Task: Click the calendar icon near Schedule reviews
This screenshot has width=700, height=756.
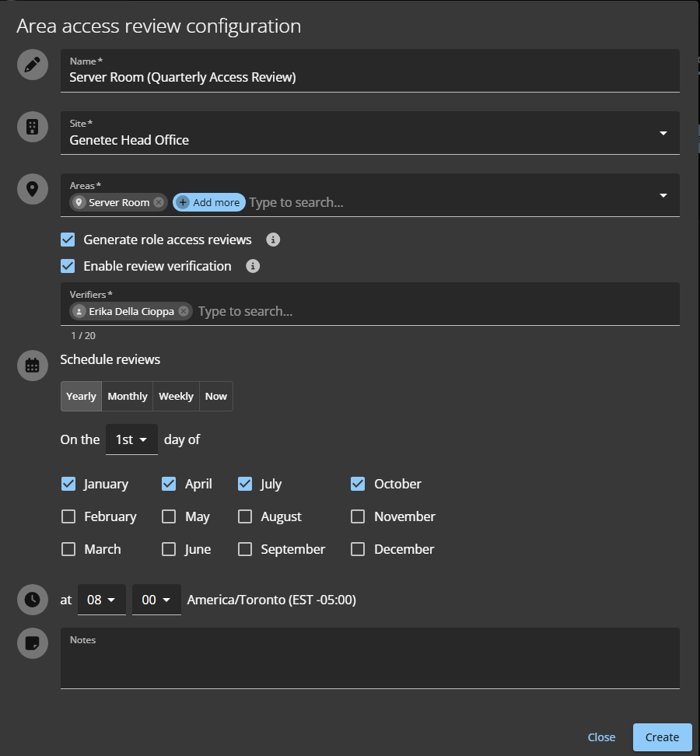Action: [32, 365]
